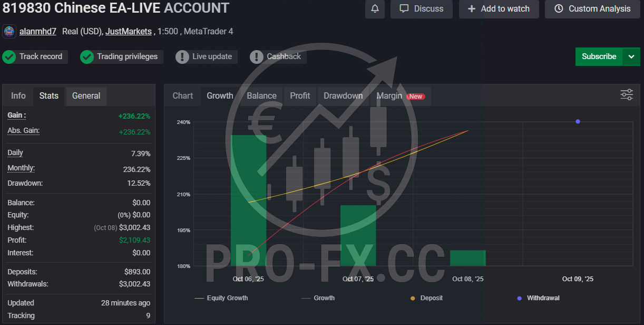The width and height of the screenshot is (644, 325).
Task: Click the notification bell icon
Action: (x=375, y=9)
